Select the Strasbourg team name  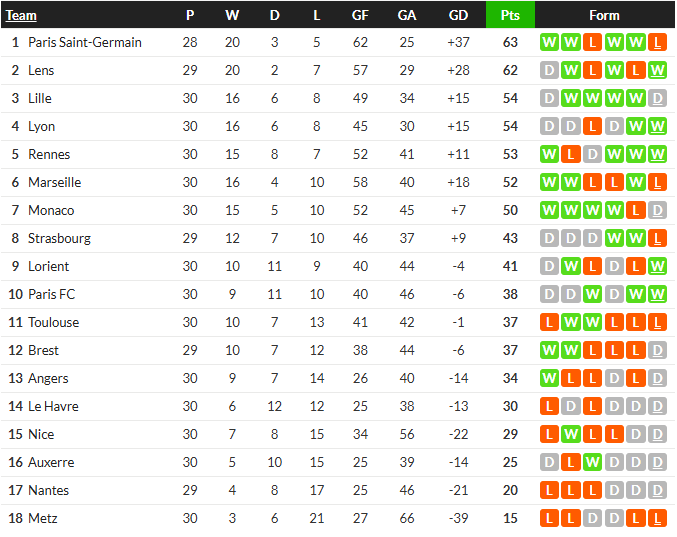[60, 238]
